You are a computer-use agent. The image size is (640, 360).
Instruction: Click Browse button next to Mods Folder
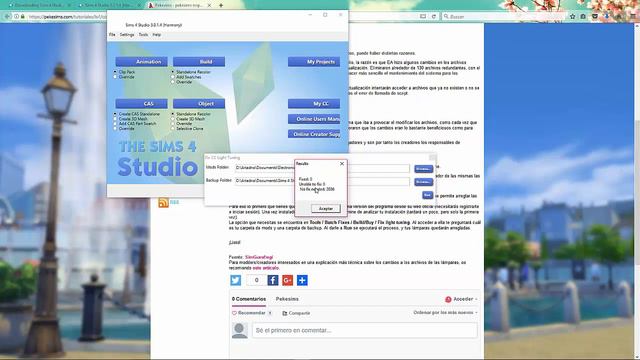(x=423, y=169)
